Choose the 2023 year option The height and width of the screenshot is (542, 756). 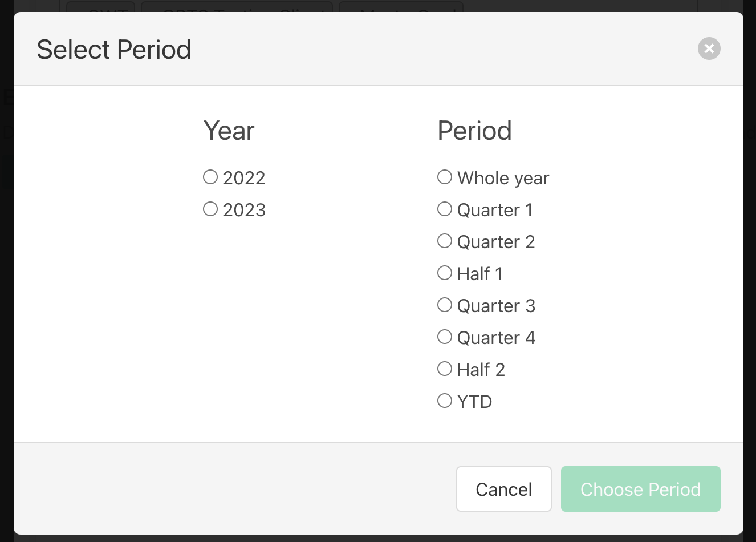tap(210, 209)
